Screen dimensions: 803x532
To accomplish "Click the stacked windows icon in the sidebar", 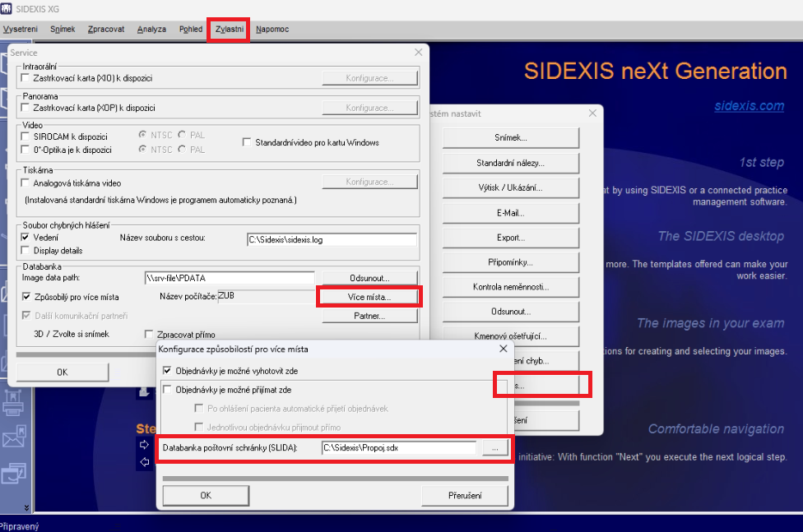I will (x=14, y=473).
